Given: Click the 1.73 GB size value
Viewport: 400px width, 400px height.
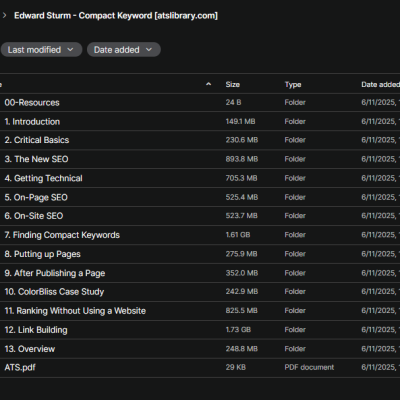Looking at the screenshot, I should 238,329.
